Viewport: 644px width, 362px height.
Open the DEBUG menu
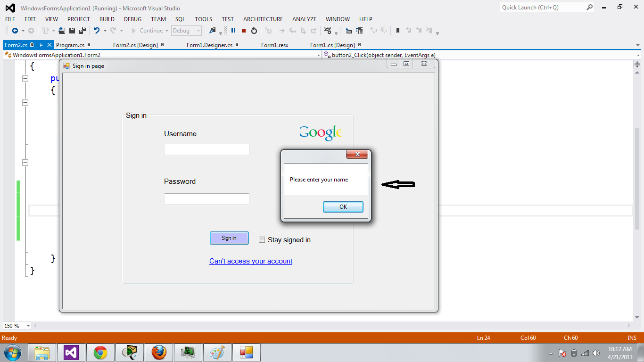pyautogui.click(x=132, y=19)
